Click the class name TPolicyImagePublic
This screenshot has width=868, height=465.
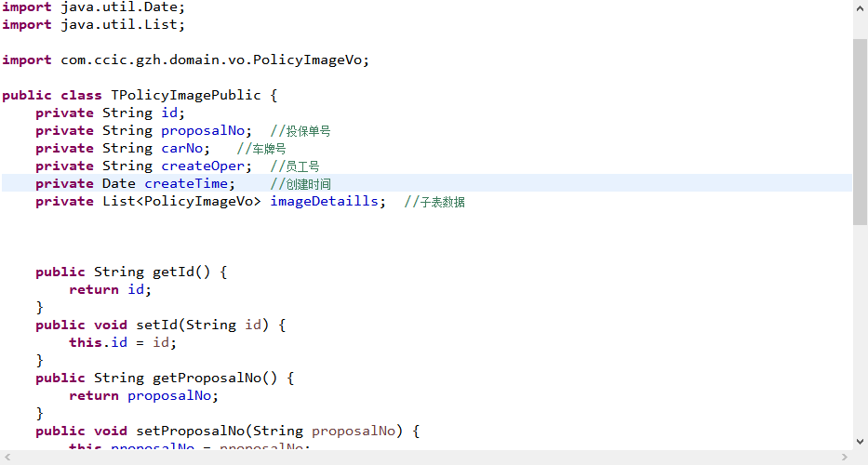[186, 95]
